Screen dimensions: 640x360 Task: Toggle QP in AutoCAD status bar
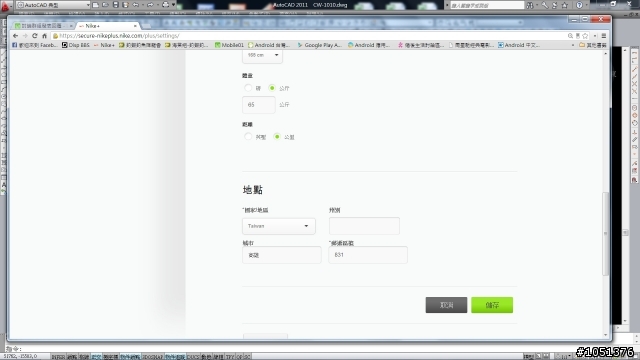coord(239,357)
